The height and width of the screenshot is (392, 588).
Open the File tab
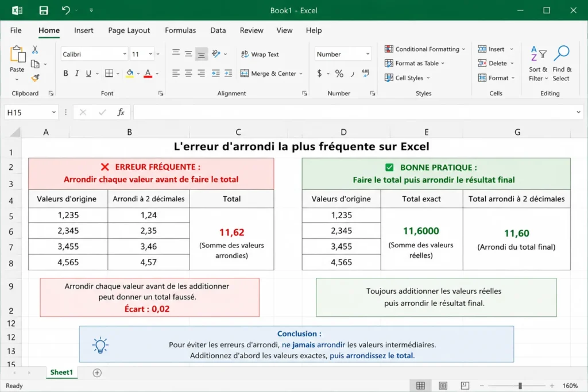16,30
